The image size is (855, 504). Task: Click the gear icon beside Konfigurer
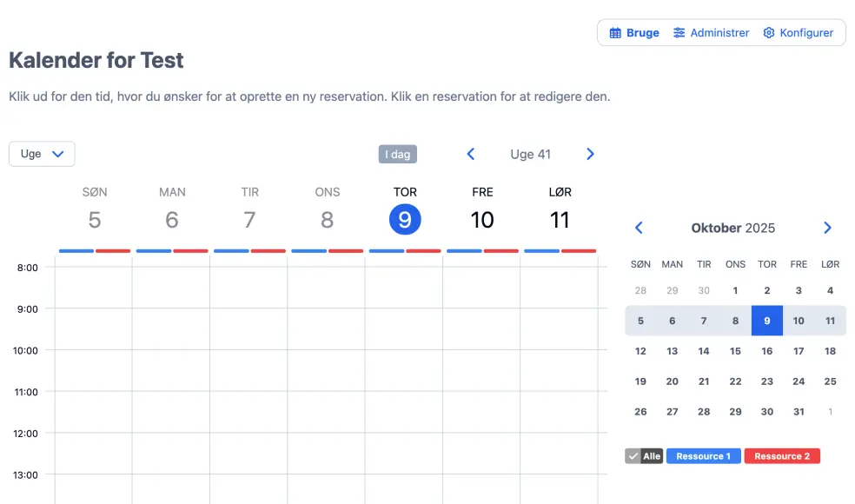[769, 33]
